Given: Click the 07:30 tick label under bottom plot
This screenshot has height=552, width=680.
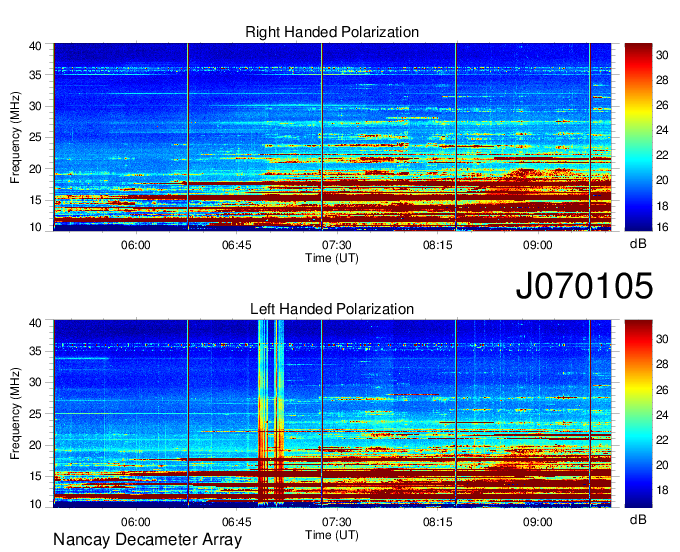Looking at the screenshot, I should (337, 522).
